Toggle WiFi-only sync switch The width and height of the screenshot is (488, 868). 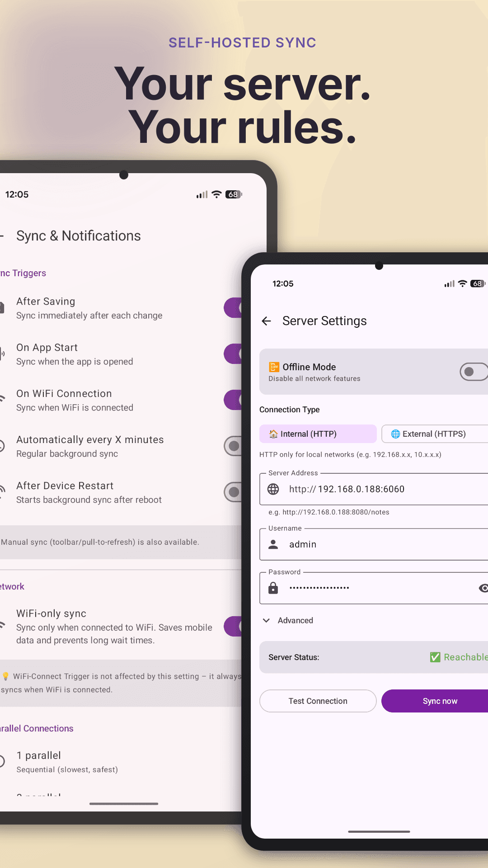pos(233,627)
